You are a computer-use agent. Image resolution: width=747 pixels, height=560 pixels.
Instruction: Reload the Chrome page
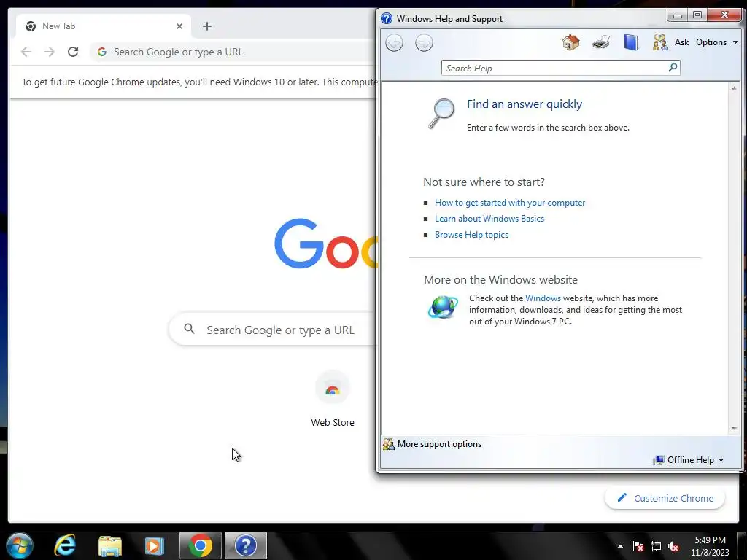click(73, 52)
